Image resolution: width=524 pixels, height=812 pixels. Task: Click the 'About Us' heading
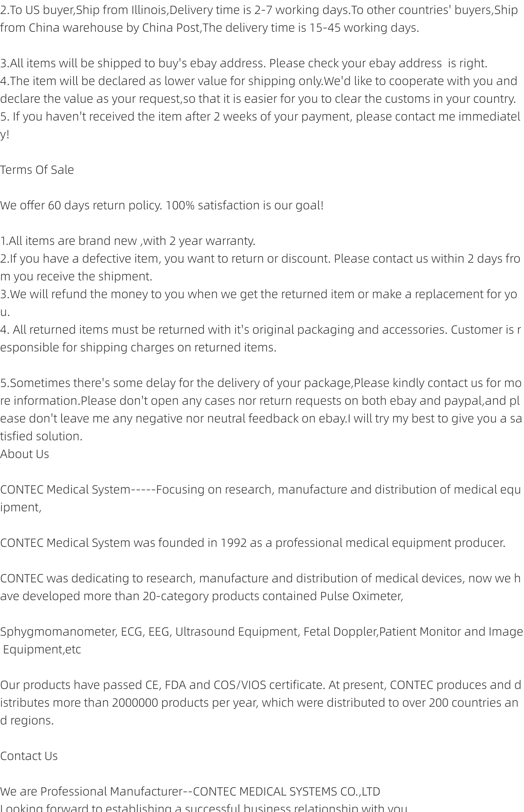[x=25, y=454]
